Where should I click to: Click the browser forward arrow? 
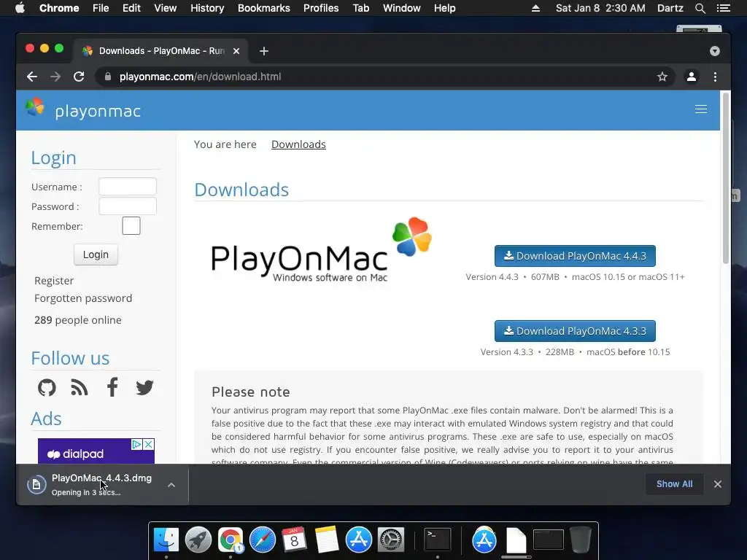point(55,77)
